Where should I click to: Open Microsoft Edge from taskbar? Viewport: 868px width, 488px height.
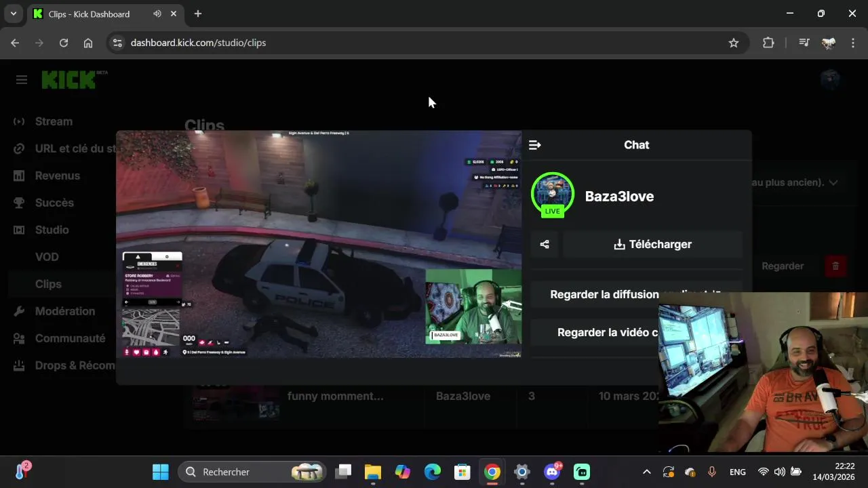(x=433, y=472)
